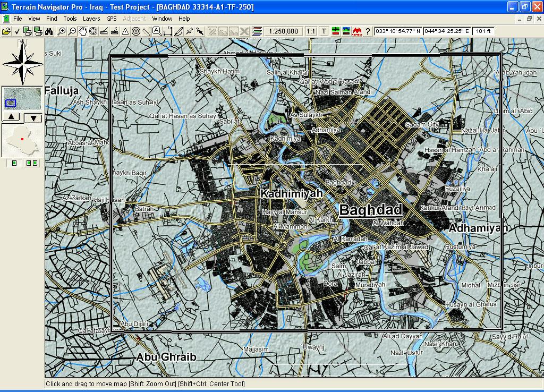This screenshot has height=392, width=544.
Task: Select the text label magnifier tool
Action: coord(157,31)
